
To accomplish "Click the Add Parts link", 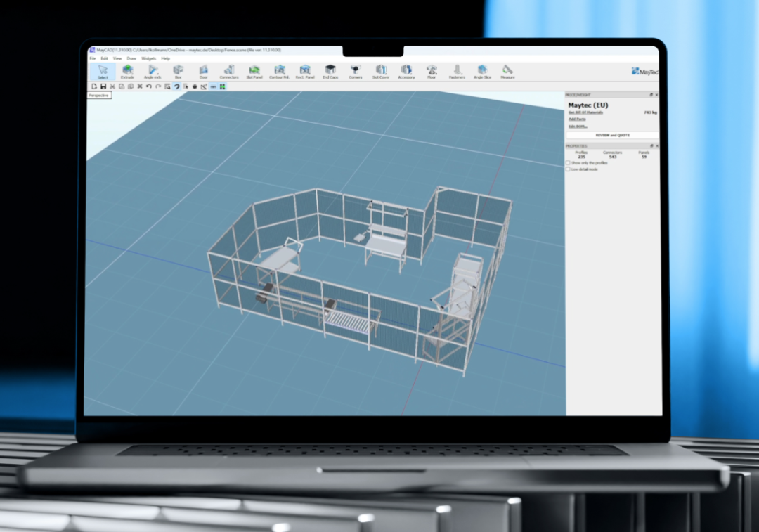I will (577, 119).
